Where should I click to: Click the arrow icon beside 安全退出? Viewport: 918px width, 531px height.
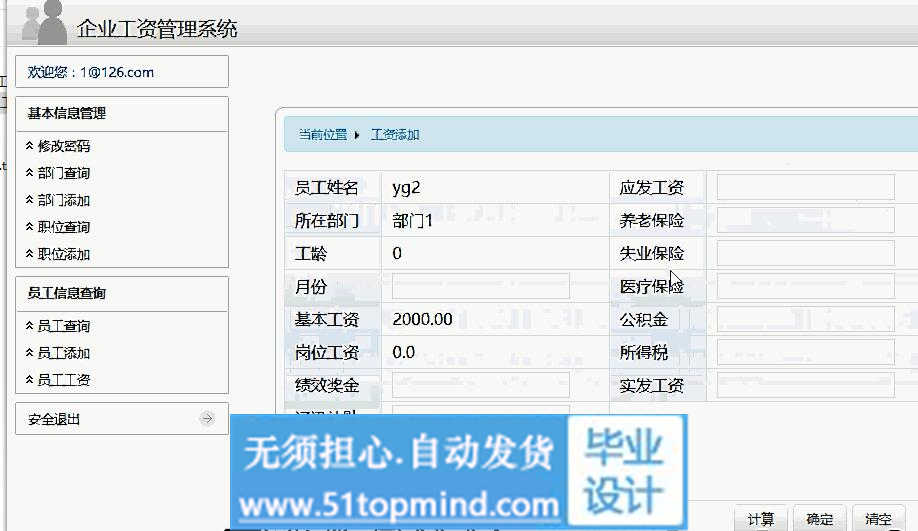tap(207, 419)
